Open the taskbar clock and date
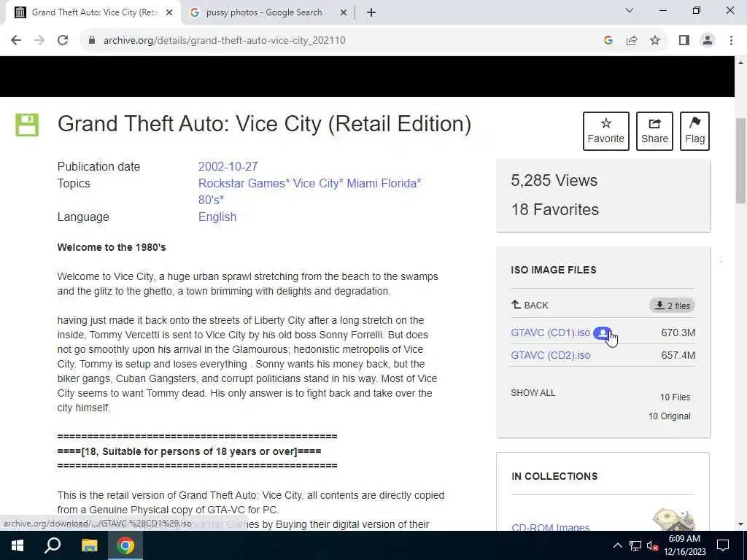This screenshot has height=560, width=747. 684,545
